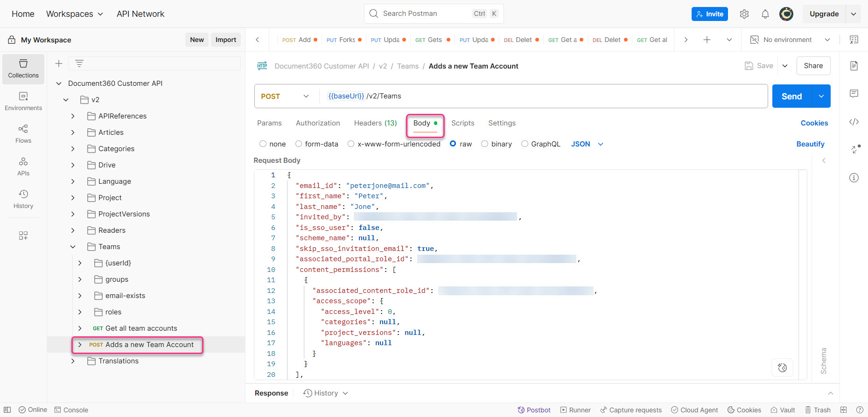The height and width of the screenshot is (417, 868).
Task: Expand the Articles folder
Action: pos(73,132)
